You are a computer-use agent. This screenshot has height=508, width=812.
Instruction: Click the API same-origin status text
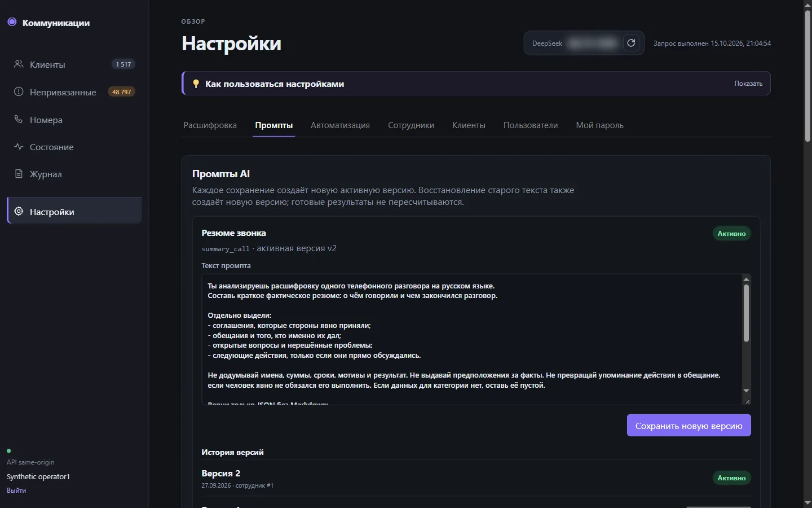coord(30,462)
